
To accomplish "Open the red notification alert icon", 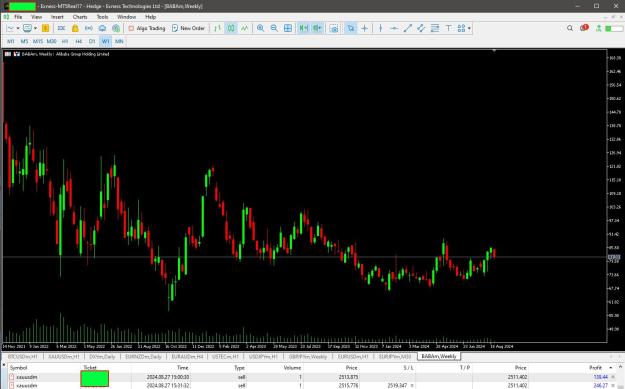I will point(584,28).
